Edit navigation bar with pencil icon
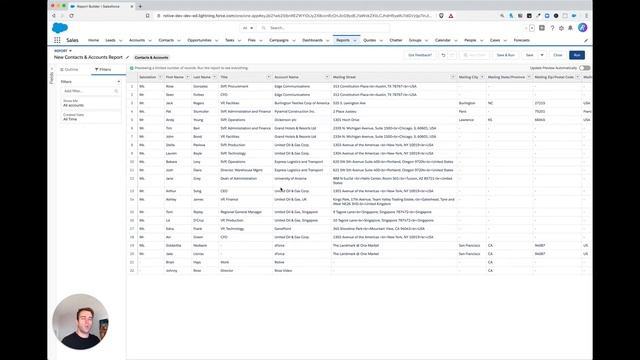The image size is (640, 360). [586, 40]
